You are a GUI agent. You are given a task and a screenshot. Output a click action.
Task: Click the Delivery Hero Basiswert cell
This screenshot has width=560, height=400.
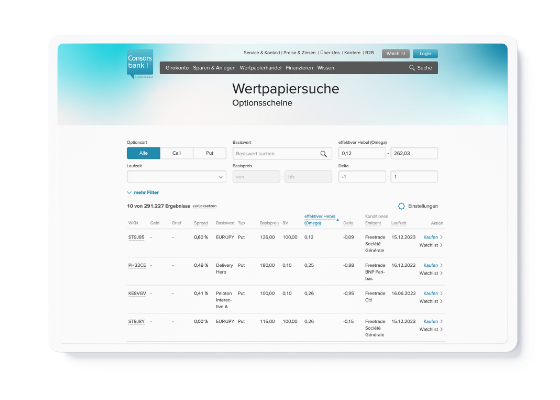pos(224,269)
